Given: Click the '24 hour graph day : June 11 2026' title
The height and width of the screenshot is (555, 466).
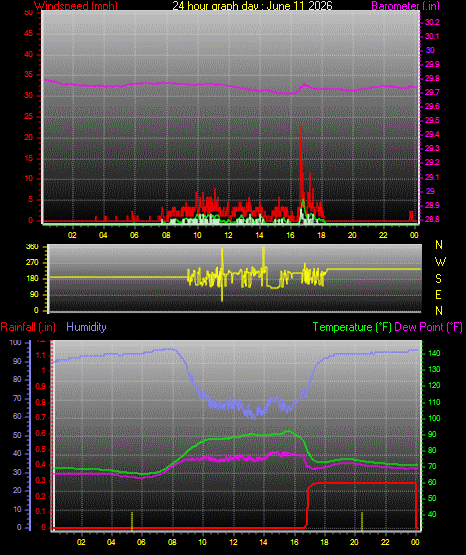Looking at the screenshot, I should [252, 6].
